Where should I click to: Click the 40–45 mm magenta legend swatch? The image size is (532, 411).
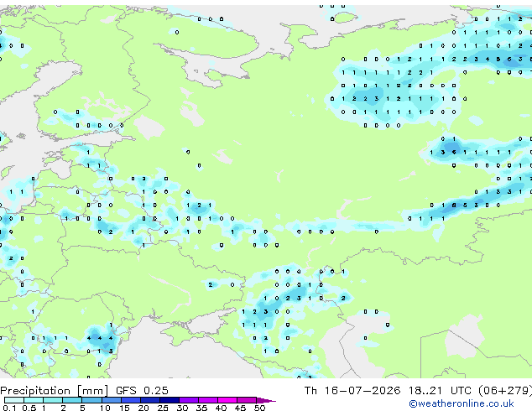coord(227,400)
